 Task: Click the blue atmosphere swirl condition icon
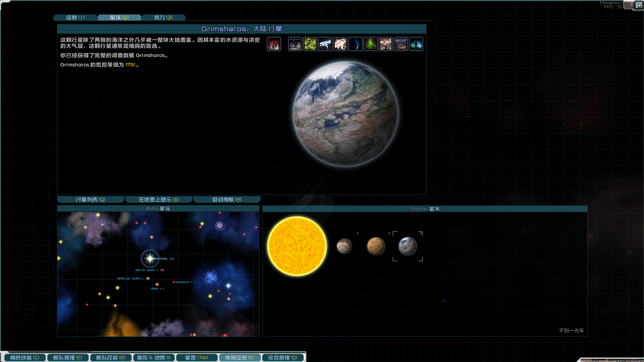pos(355,44)
